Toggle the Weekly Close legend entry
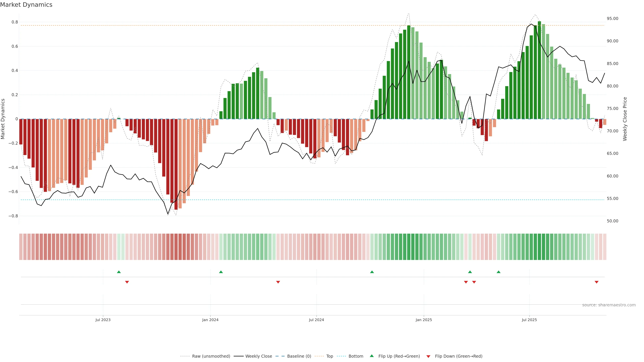This screenshot has width=644, height=362. 258,356
